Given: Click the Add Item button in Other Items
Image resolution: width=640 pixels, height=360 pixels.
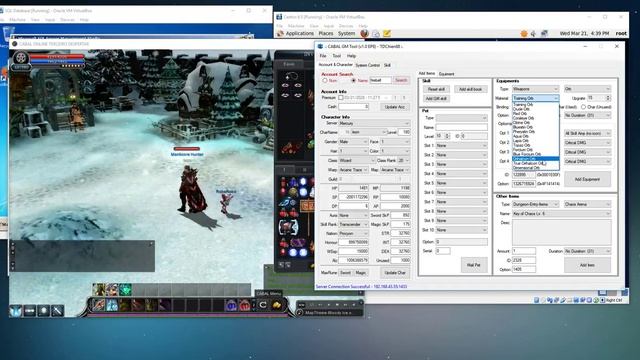Looking at the screenshot, I should pos(587,265).
